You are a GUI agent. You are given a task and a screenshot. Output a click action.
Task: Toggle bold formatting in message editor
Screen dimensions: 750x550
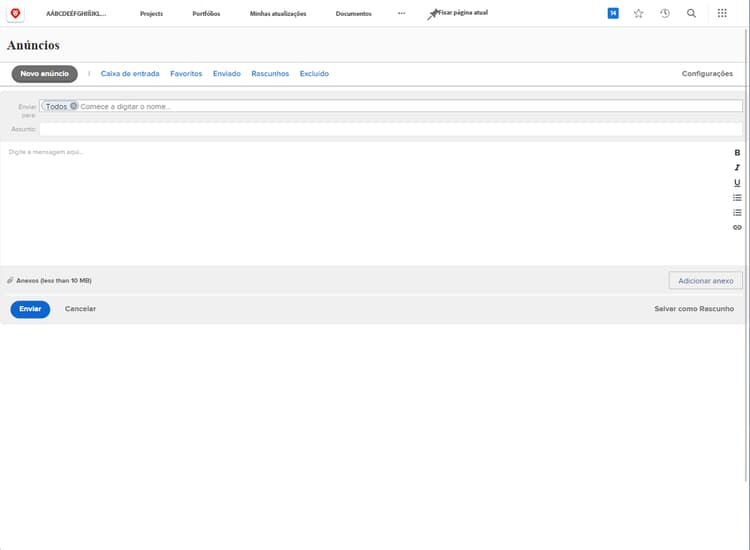pos(737,153)
